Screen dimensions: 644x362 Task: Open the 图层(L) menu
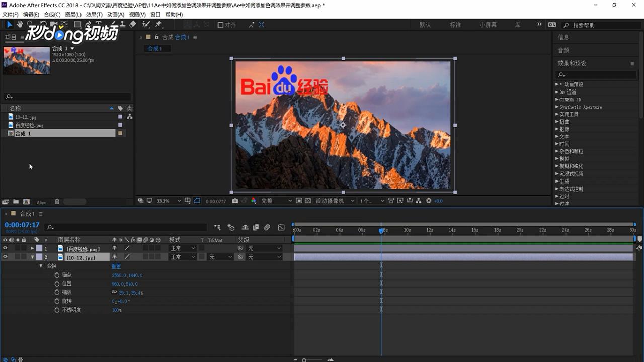coord(73,15)
